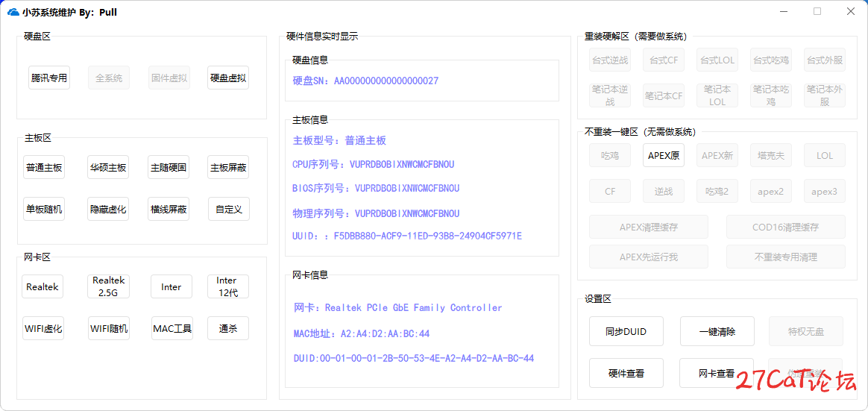The image size is (868, 411).
Task: Click the 逆战 button in 不重装一键区
Action: [x=663, y=191]
